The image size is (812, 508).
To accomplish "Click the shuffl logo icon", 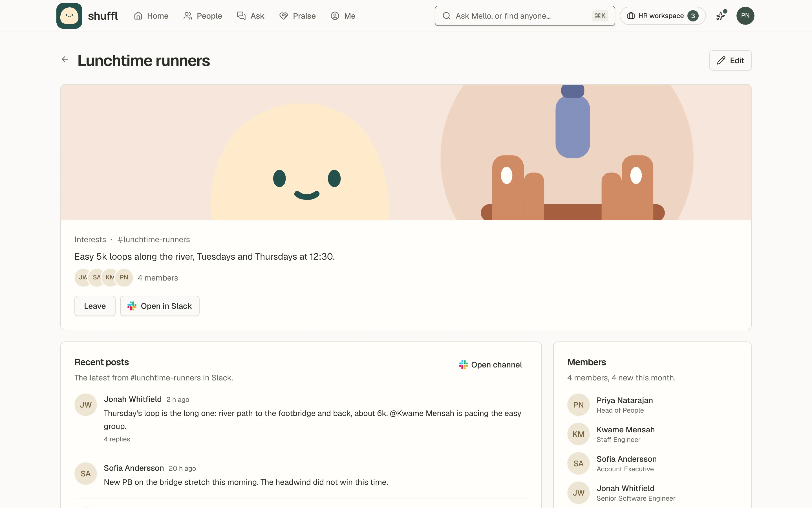I will (69, 16).
